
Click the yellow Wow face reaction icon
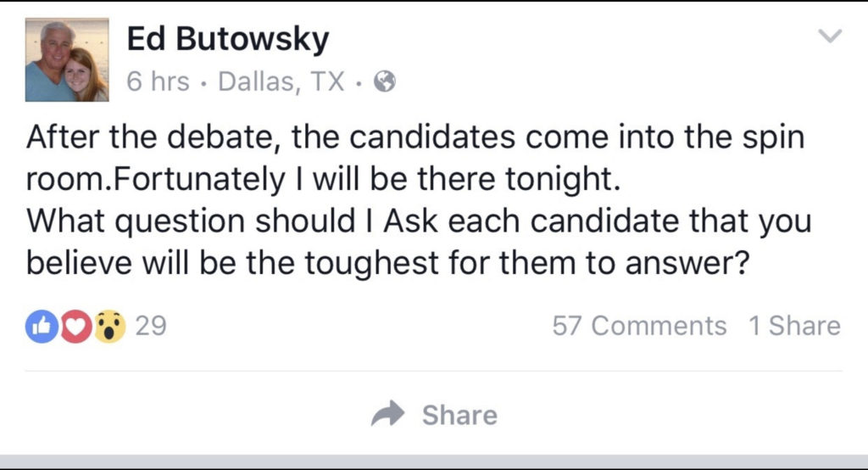(x=109, y=327)
